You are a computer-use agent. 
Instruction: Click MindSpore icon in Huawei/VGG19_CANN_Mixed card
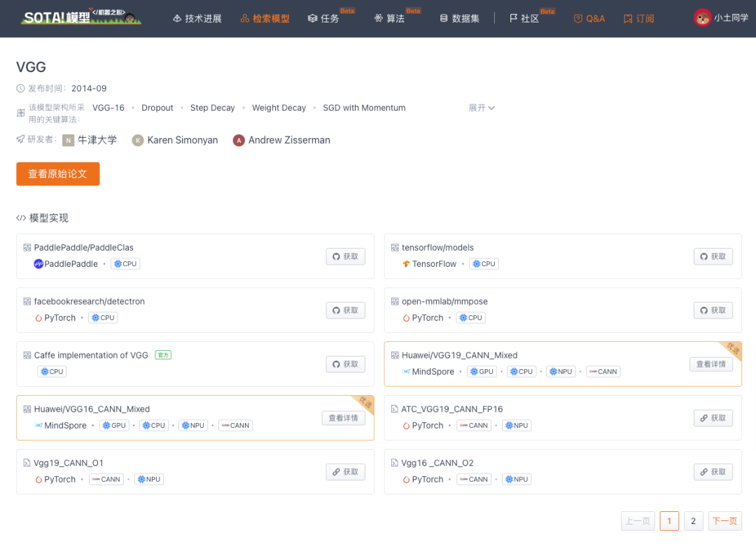click(406, 371)
